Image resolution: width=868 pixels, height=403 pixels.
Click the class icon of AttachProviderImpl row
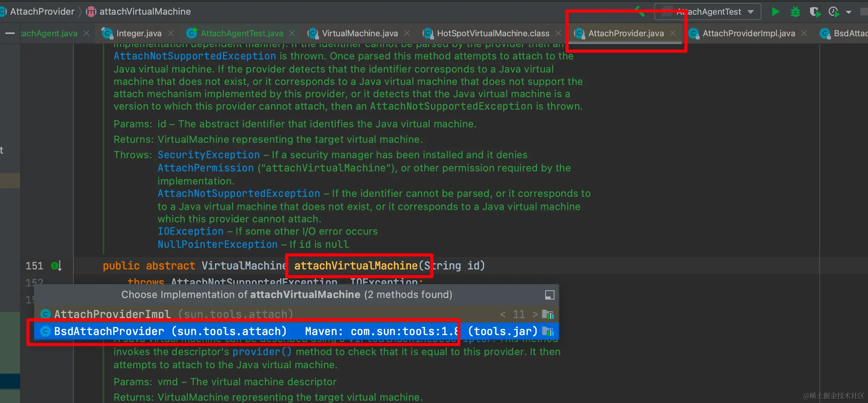tap(46, 314)
